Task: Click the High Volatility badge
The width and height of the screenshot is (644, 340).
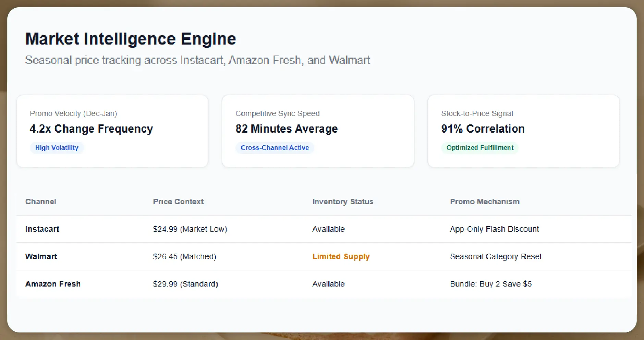Action: point(57,148)
